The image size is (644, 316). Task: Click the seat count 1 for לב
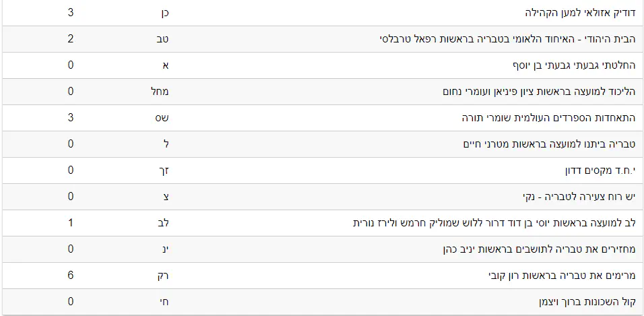[x=71, y=223]
